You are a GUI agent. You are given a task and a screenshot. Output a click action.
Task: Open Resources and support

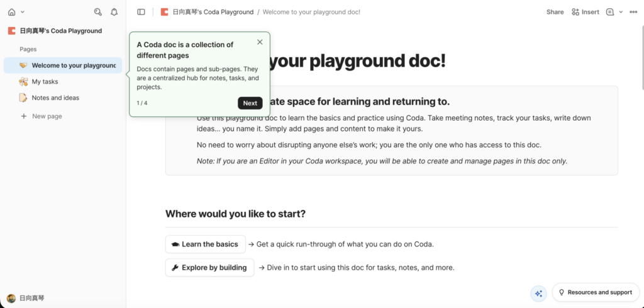[595, 292]
